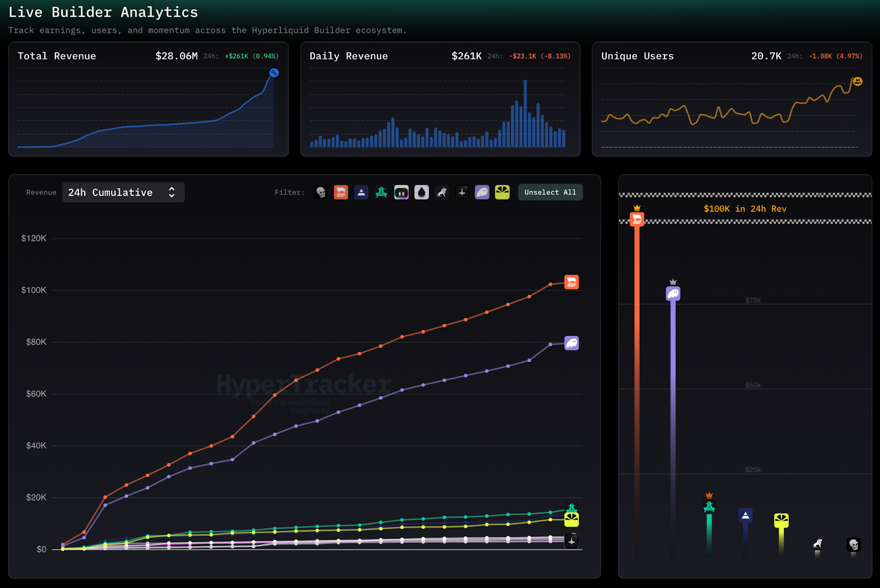Toggle the orange builder icon in the filter row
This screenshot has height=588, width=880.
(x=341, y=192)
